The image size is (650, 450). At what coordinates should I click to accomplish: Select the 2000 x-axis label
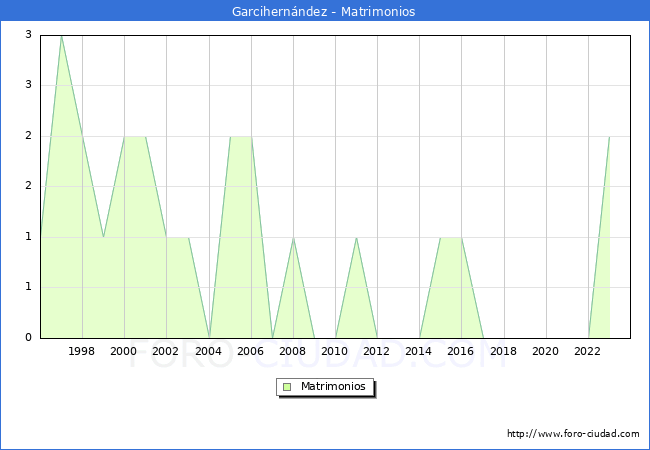[123, 351]
